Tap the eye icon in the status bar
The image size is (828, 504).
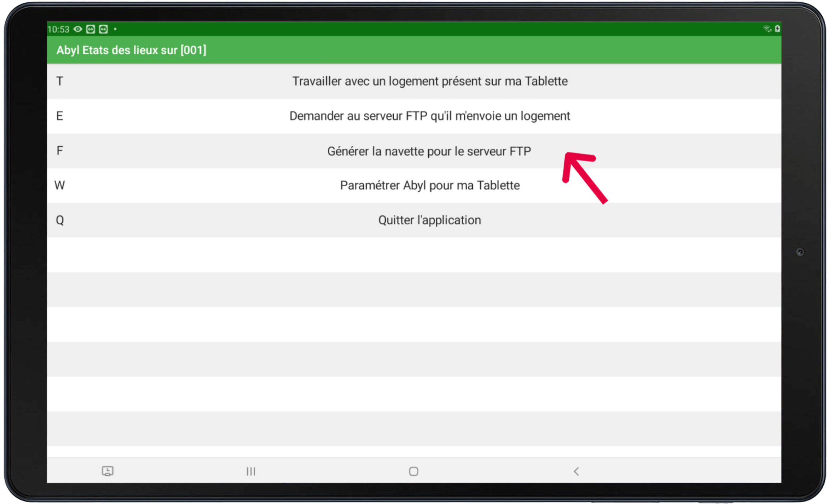coord(78,29)
